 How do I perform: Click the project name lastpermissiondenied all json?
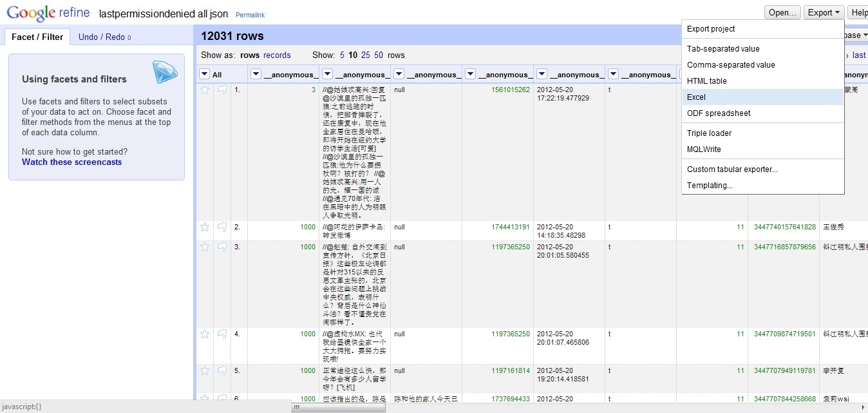(x=164, y=14)
